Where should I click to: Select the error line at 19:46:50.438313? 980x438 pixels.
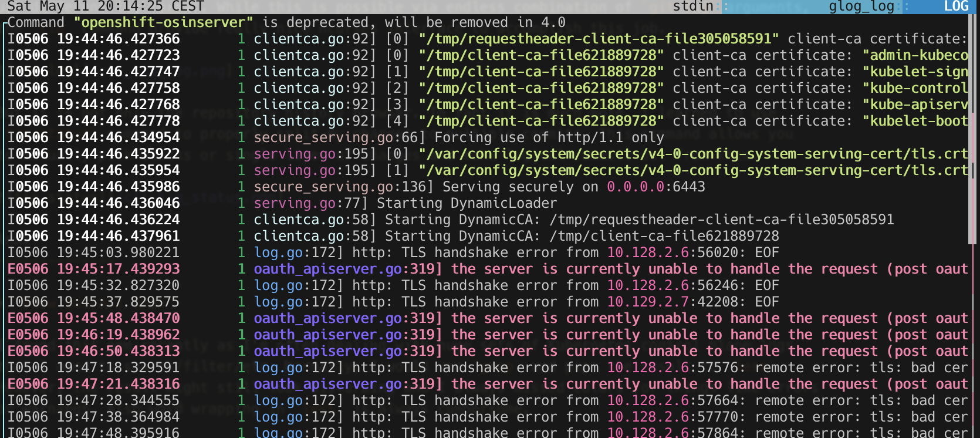(487, 351)
